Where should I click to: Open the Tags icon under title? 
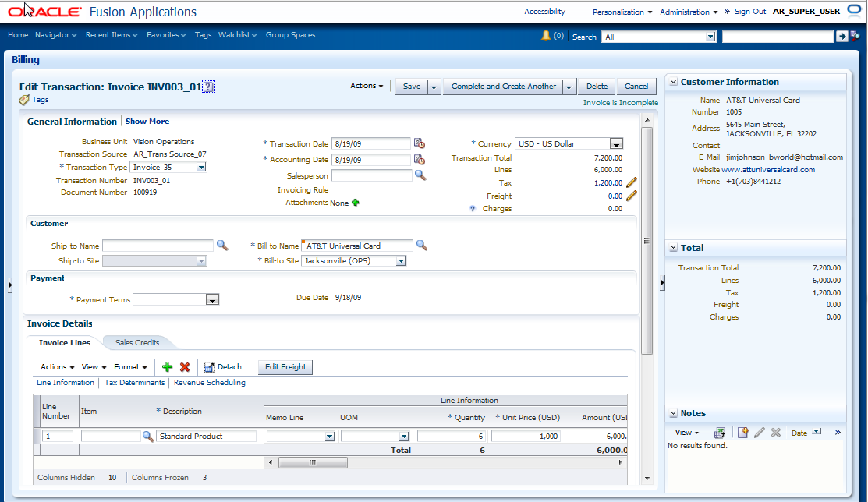click(24, 101)
